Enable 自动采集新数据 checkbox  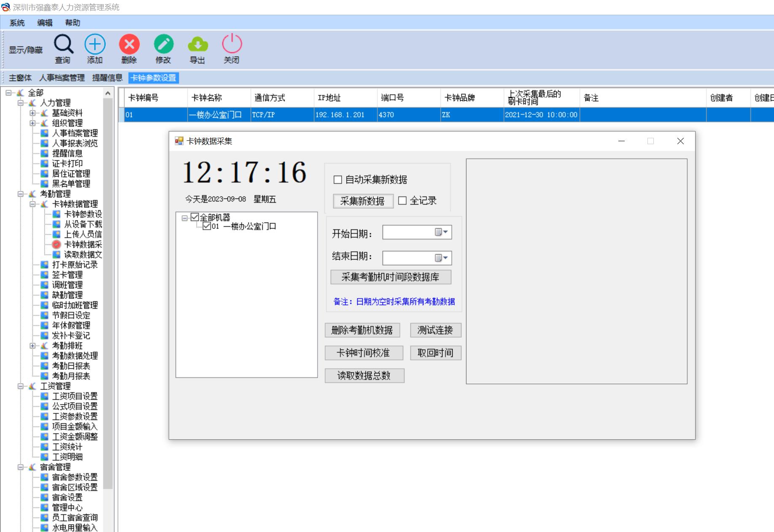pos(337,180)
